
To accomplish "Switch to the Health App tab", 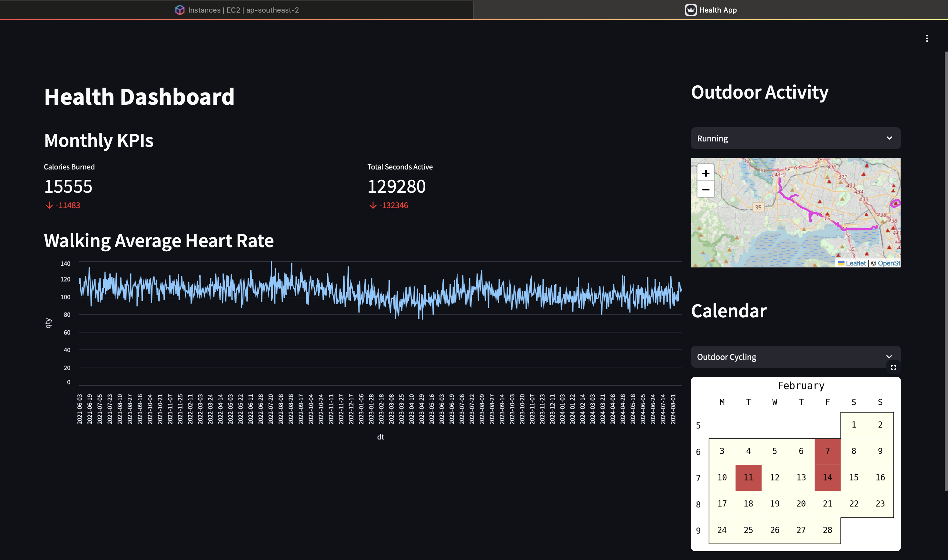I will click(717, 10).
